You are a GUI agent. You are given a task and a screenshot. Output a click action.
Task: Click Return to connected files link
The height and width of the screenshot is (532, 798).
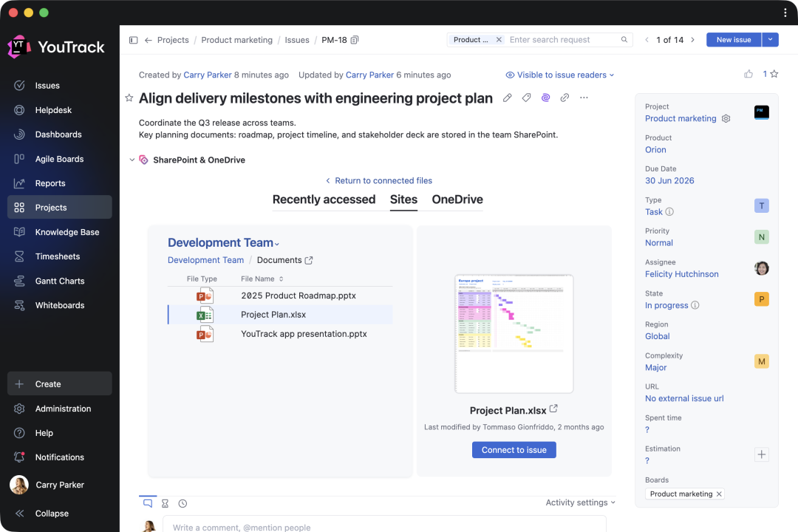pyautogui.click(x=378, y=181)
